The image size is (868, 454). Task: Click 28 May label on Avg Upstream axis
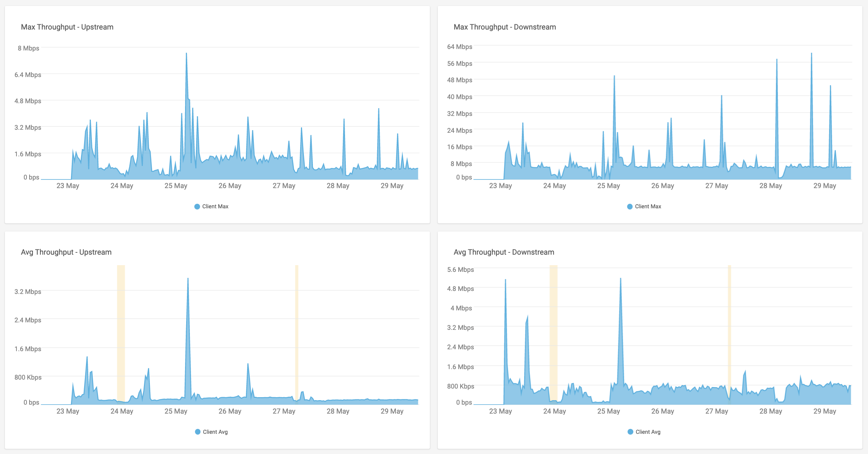(338, 411)
